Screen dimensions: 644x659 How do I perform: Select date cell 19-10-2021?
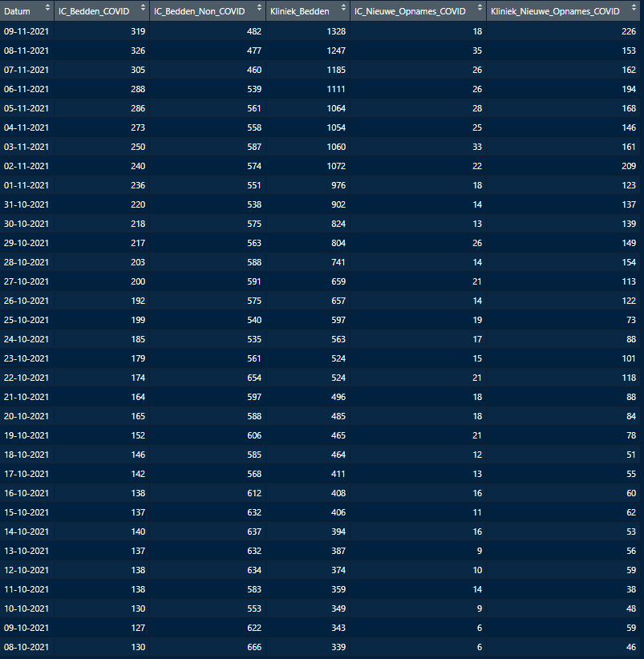pyautogui.click(x=26, y=435)
